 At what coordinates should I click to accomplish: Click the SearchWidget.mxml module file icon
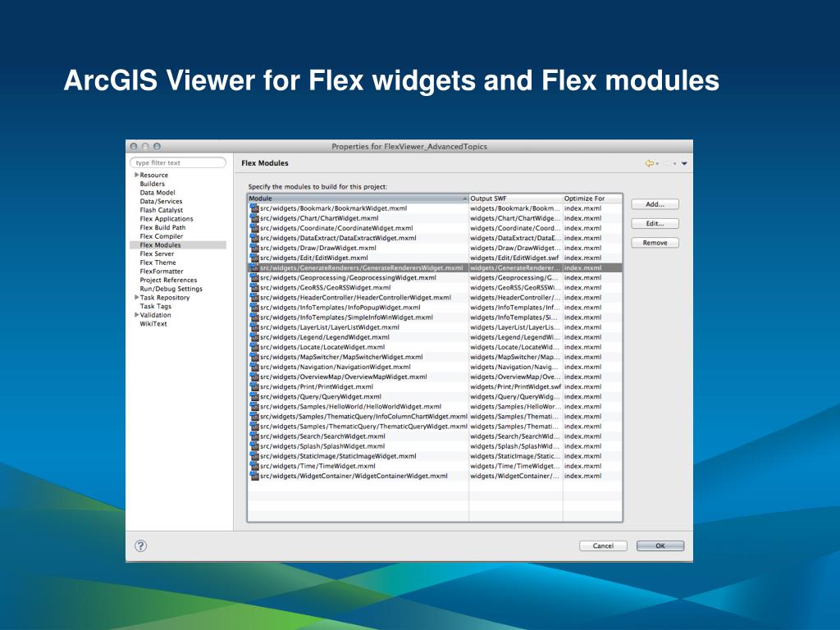click(254, 436)
